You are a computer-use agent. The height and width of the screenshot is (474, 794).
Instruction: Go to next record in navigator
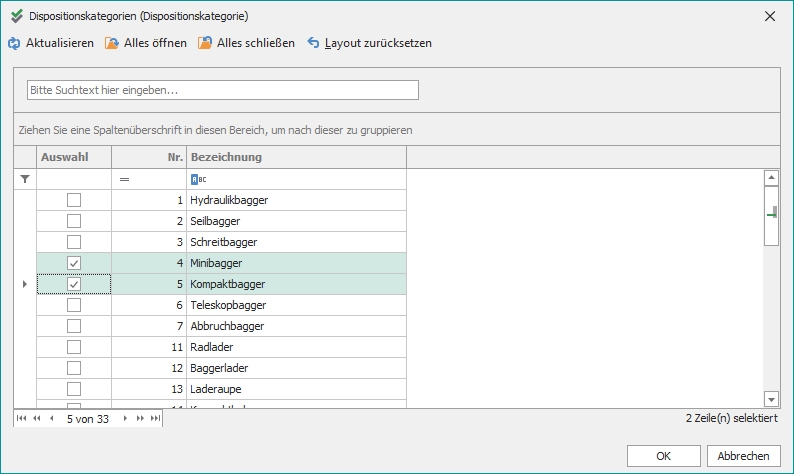[126, 420]
